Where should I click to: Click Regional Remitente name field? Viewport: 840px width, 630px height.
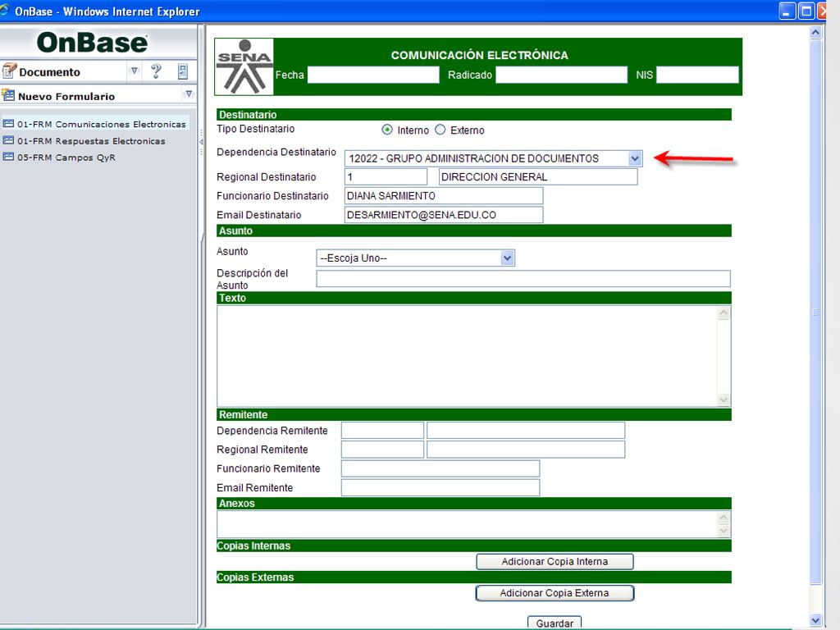pyautogui.click(x=526, y=450)
